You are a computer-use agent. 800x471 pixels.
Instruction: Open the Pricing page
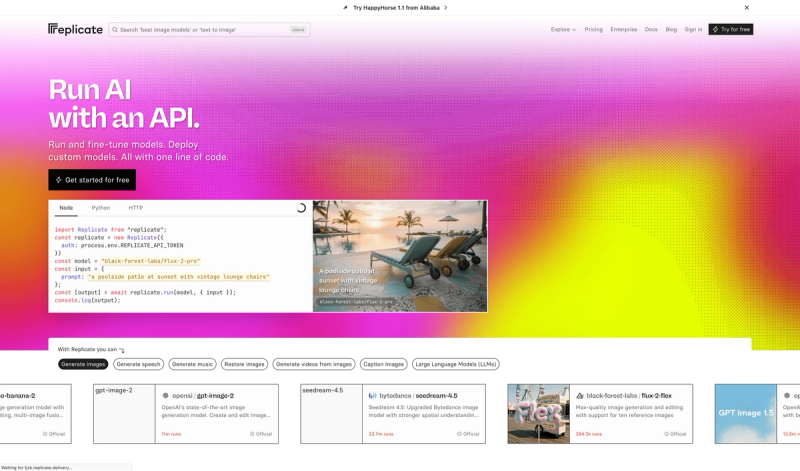tap(593, 30)
